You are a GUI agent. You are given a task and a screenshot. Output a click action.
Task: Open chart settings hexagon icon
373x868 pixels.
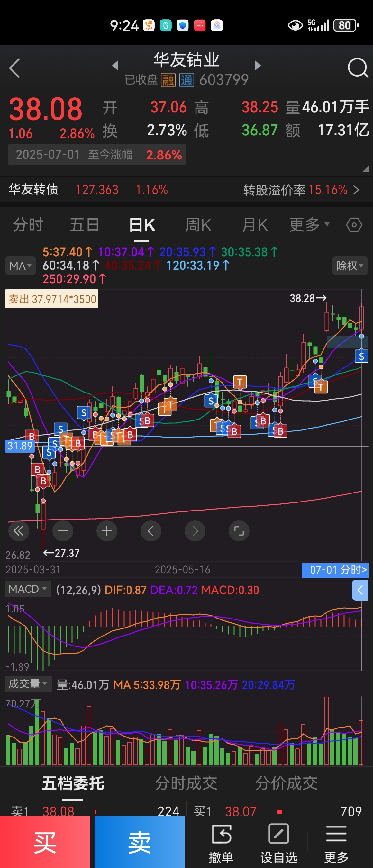(x=354, y=225)
